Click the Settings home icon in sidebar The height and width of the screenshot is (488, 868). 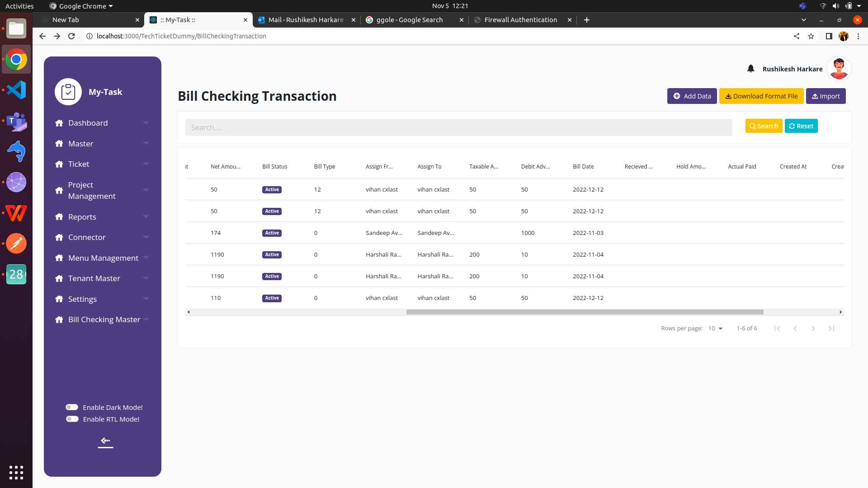coord(59,299)
